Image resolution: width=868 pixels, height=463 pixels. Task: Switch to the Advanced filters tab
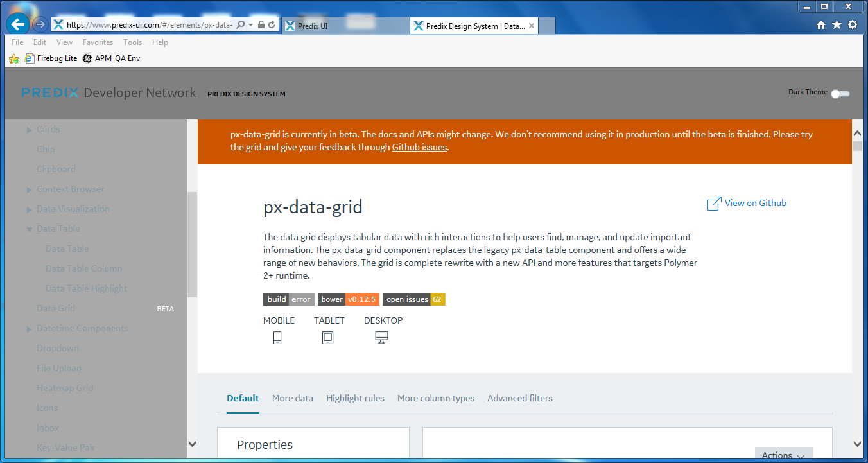[520, 398]
